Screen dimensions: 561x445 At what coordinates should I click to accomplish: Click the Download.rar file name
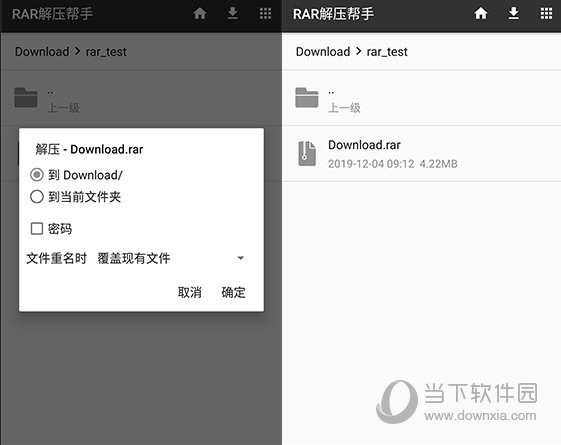pos(364,145)
